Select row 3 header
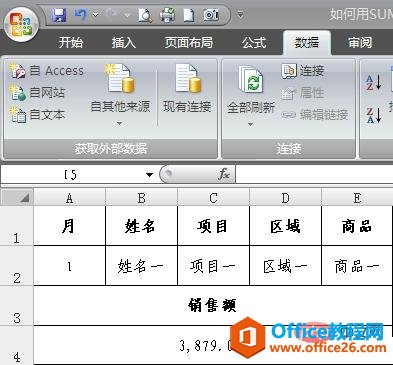Viewport: 393px width, 365px height. (17, 305)
